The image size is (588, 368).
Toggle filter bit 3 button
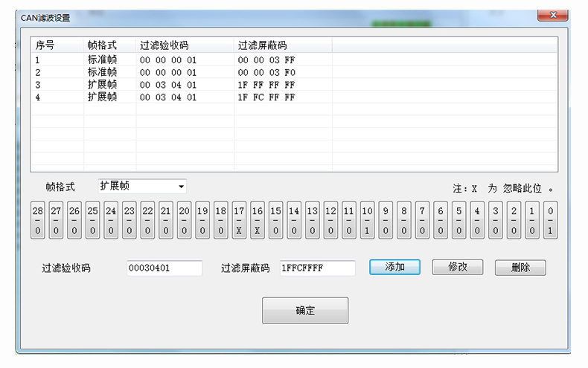point(496,220)
